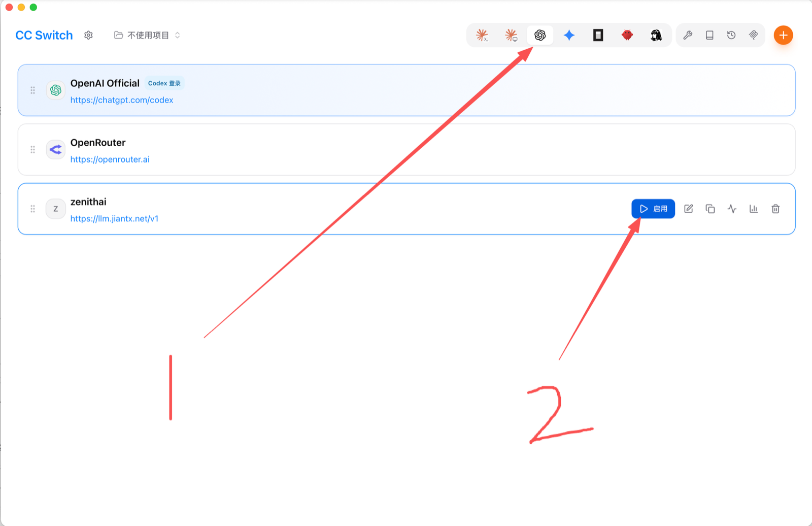Click the OpenRouter logo icon
812x526 pixels.
[x=56, y=150]
